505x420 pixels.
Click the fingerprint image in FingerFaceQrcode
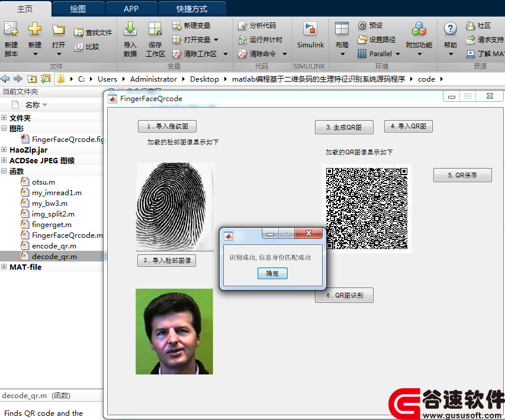click(x=175, y=206)
